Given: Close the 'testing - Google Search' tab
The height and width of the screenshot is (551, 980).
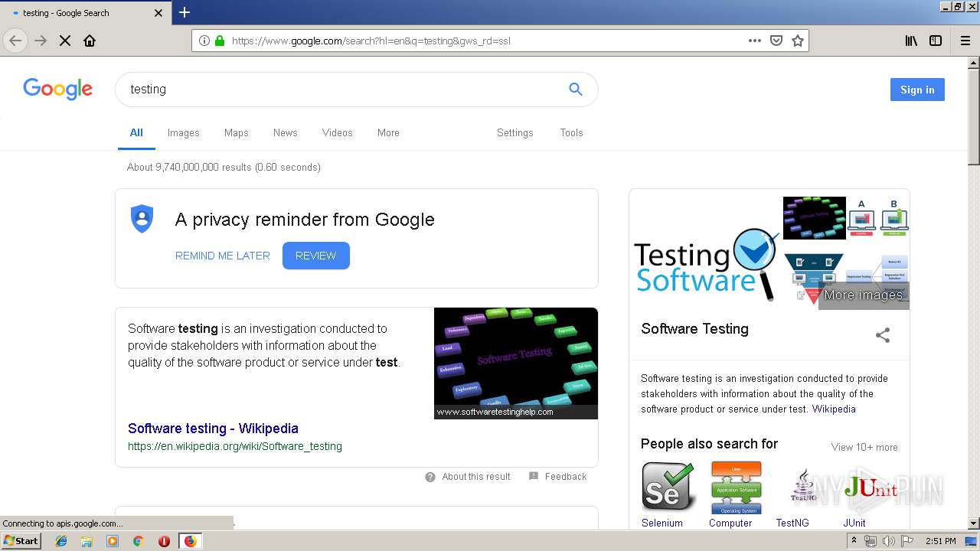Looking at the screenshot, I should (x=158, y=13).
